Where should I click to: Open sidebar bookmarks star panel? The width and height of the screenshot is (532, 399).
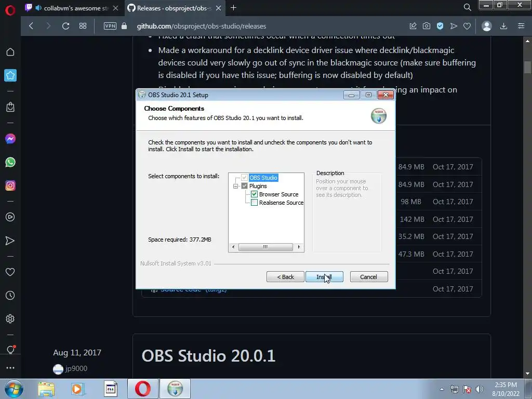click(x=10, y=75)
